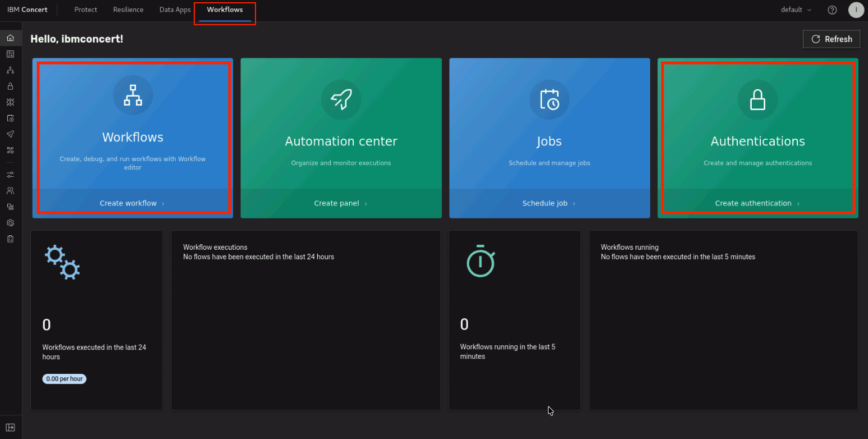This screenshot has height=439, width=868.
Task: Open the user avatar profile menu
Action: 856,10
